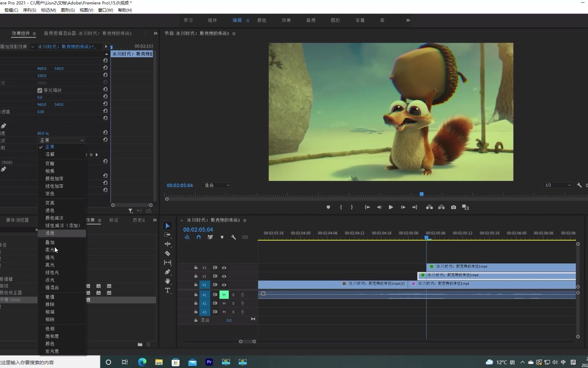Open the 1/2 playback resolution dropdown
This screenshot has height=368, width=588.
(x=558, y=185)
